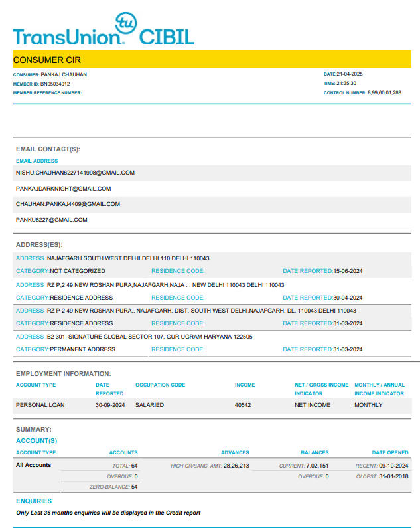This screenshot has height=528, width=420.
Task: Click the ADVANCES column header
Action: pos(235,452)
